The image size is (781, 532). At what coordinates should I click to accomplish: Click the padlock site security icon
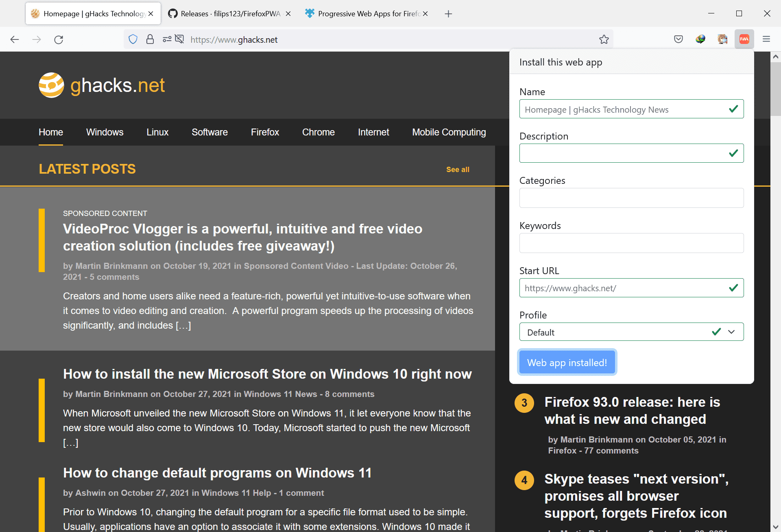pos(150,39)
